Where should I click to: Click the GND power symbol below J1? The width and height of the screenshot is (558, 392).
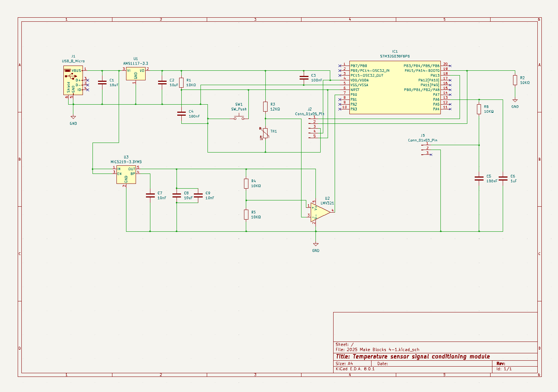(73, 118)
